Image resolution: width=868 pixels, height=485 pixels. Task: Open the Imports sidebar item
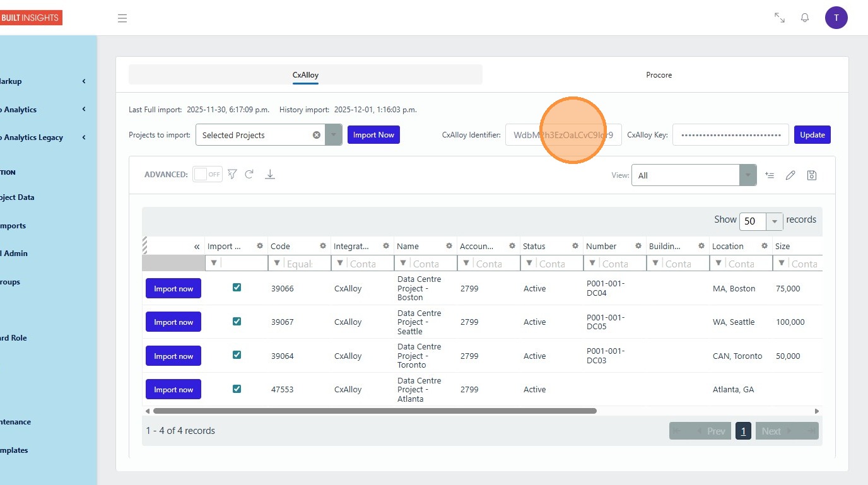(14, 226)
